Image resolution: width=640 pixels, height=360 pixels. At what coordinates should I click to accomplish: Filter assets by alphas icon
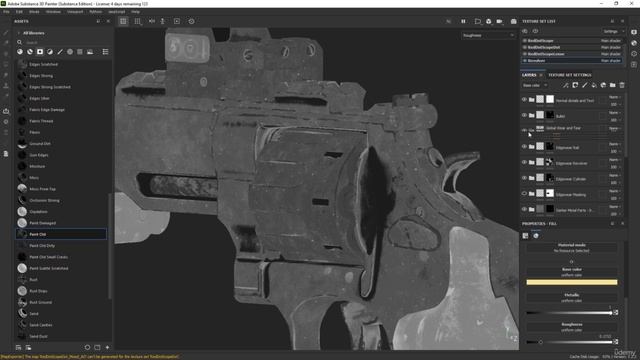pos(70,52)
